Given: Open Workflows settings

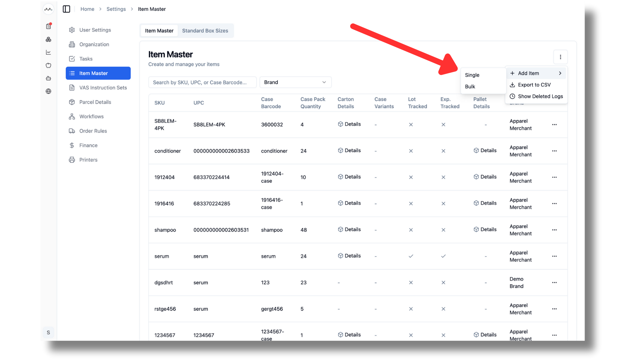Looking at the screenshot, I should [x=98, y=116].
